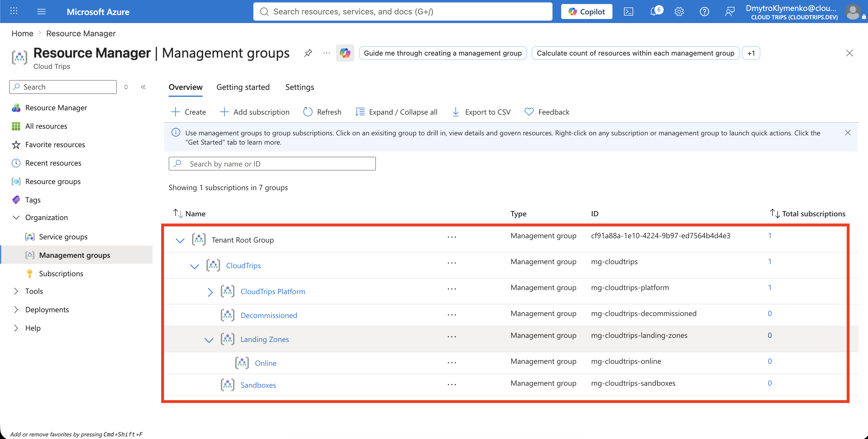Switch to the Overview tab
Screen dimensions: 868x439
(185, 87)
